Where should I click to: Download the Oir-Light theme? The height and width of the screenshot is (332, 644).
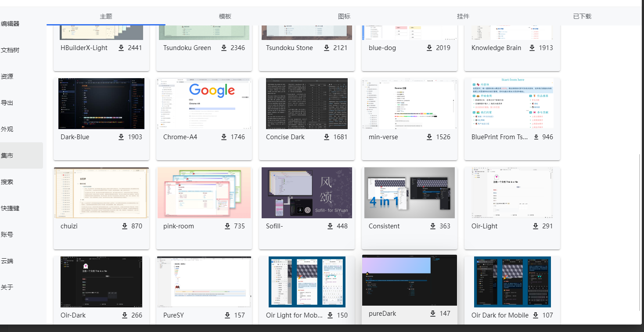[536, 226]
